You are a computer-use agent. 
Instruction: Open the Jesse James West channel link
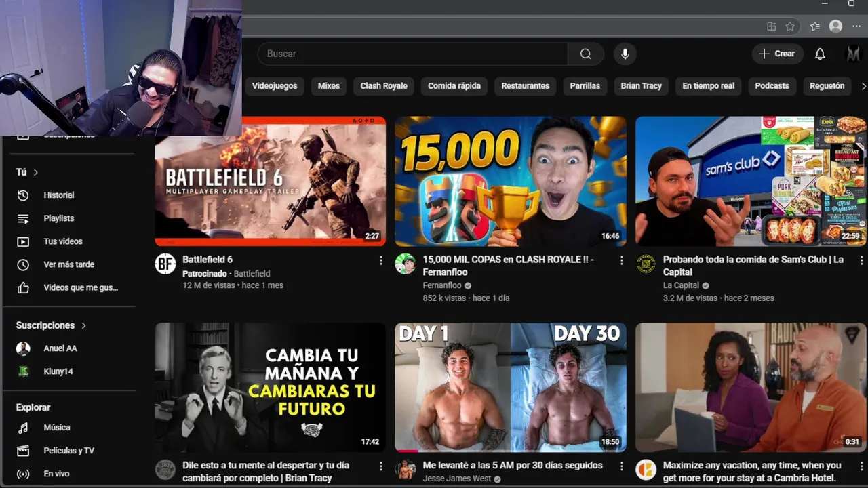click(456, 479)
